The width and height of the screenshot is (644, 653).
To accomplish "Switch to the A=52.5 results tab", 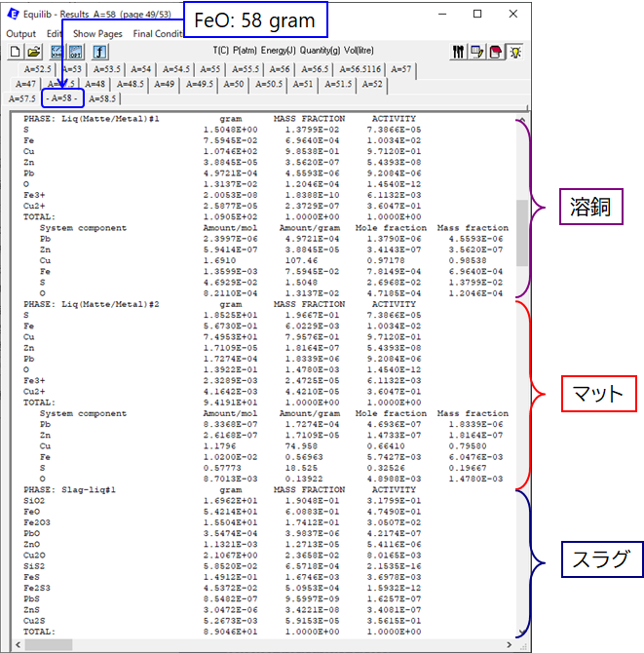I will (x=39, y=69).
